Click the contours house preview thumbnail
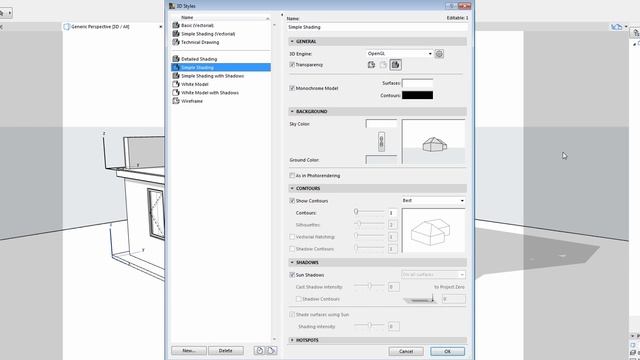 pyautogui.click(x=433, y=231)
